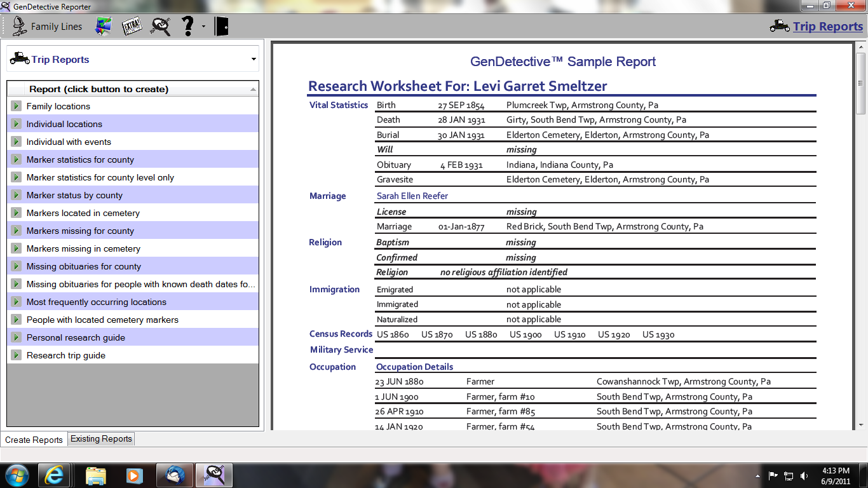Screen dimensions: 868x488
Task: Exit the program using the door icon
Action: [221, 27]
